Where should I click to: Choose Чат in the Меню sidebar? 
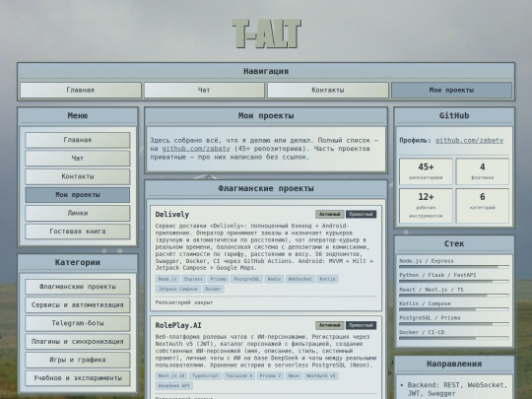pos(78,158)
